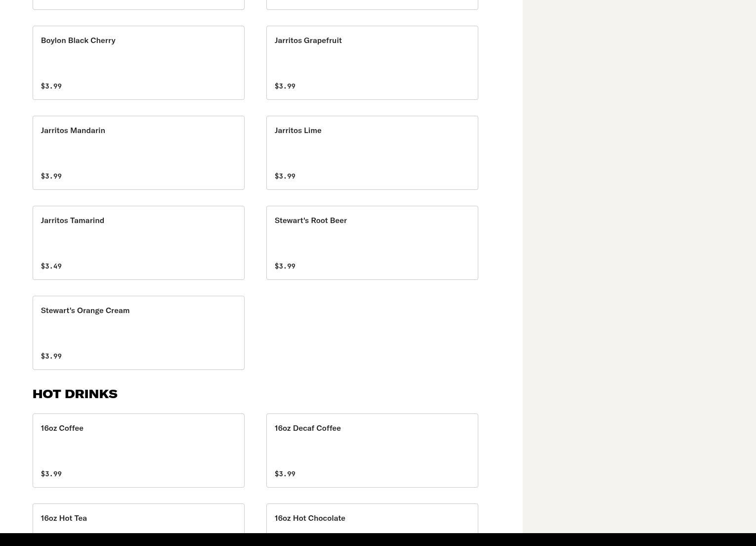This screenshot has width=756, height=546.
Task: Click the HOT DRINKS section heading
Action: point(75,394)
